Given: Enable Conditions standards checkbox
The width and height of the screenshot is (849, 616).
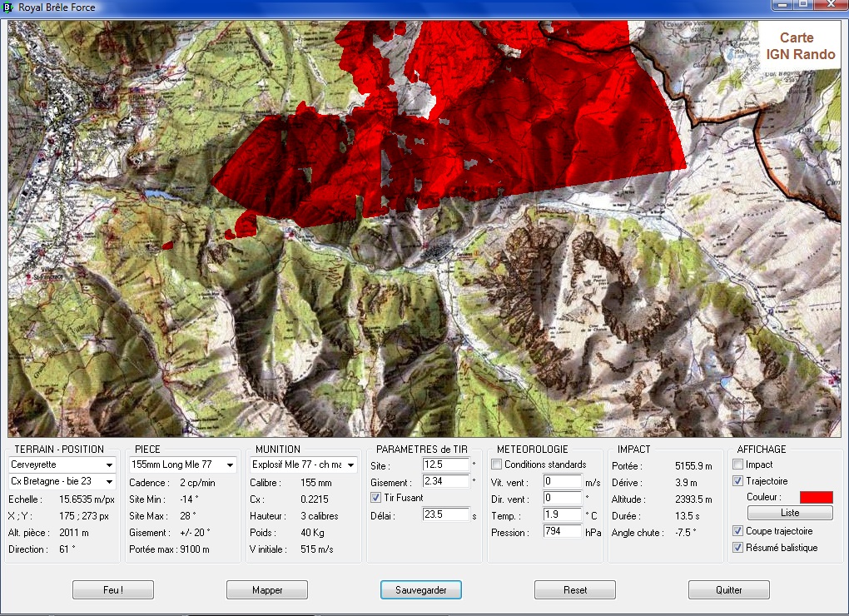Looking at the screenshot, I should coord(497,464).
